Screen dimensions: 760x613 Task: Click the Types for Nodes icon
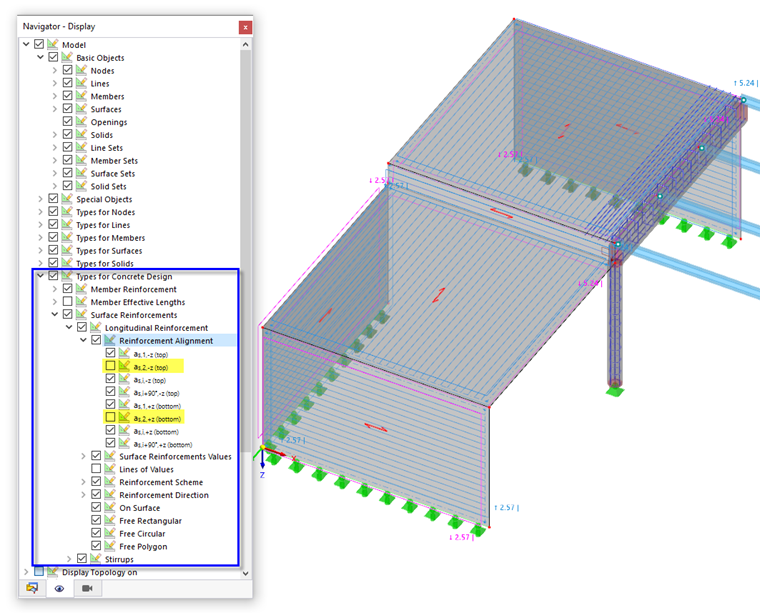67,212
